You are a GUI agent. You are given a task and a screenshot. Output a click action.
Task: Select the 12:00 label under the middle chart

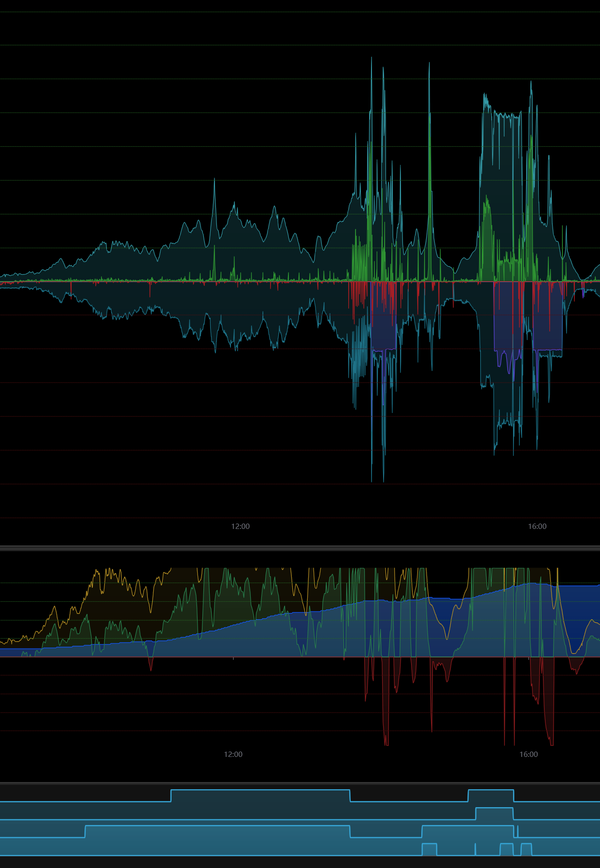tap(233, 754)
